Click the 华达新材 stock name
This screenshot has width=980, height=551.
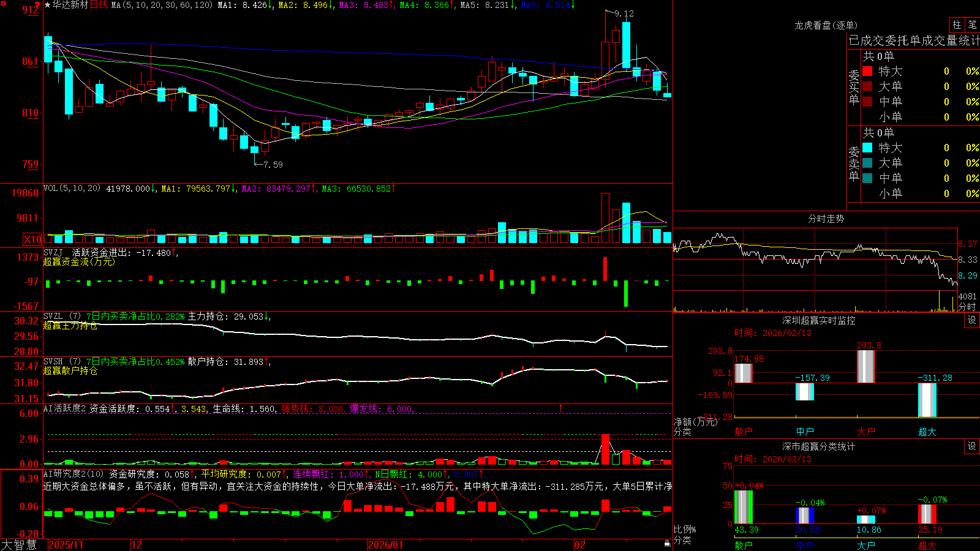(70, 5)
